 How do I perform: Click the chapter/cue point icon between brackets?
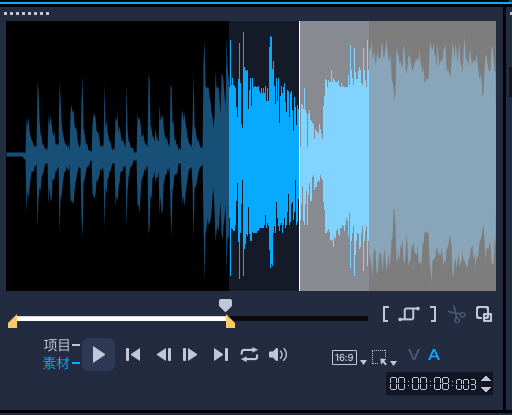click(x=409, y=314)
